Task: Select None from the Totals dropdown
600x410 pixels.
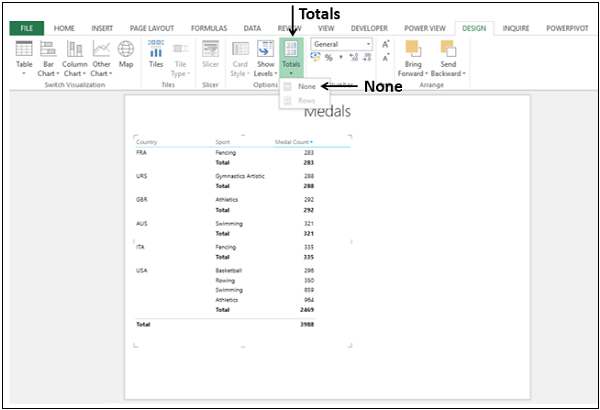Action: pyautogui.click(x=306, y=87)
